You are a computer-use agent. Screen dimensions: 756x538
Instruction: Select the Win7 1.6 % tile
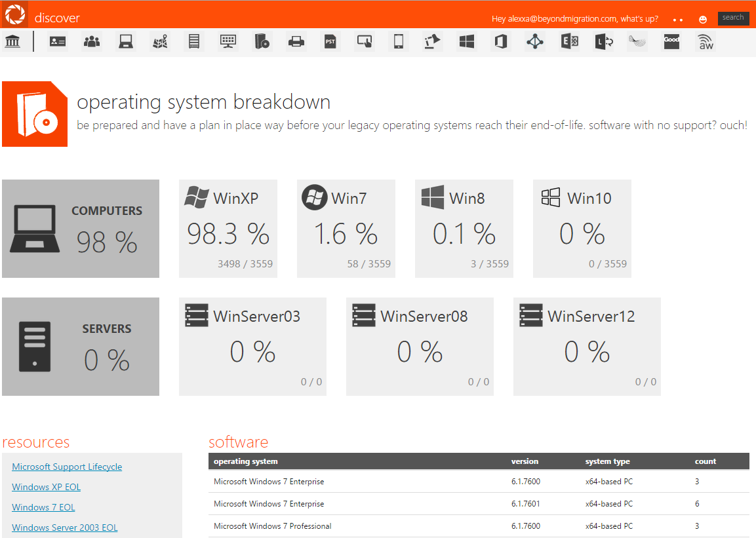(x=346, y=229)
